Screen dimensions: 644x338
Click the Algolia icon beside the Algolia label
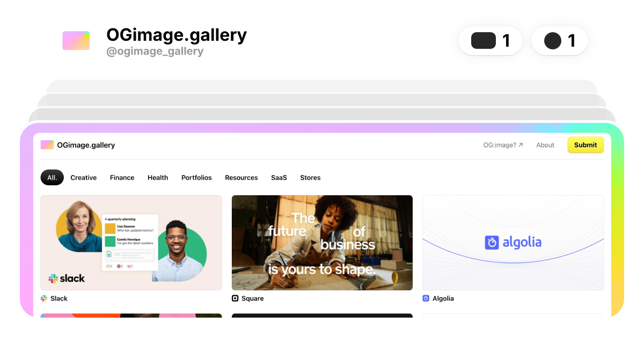click(426, 298)
